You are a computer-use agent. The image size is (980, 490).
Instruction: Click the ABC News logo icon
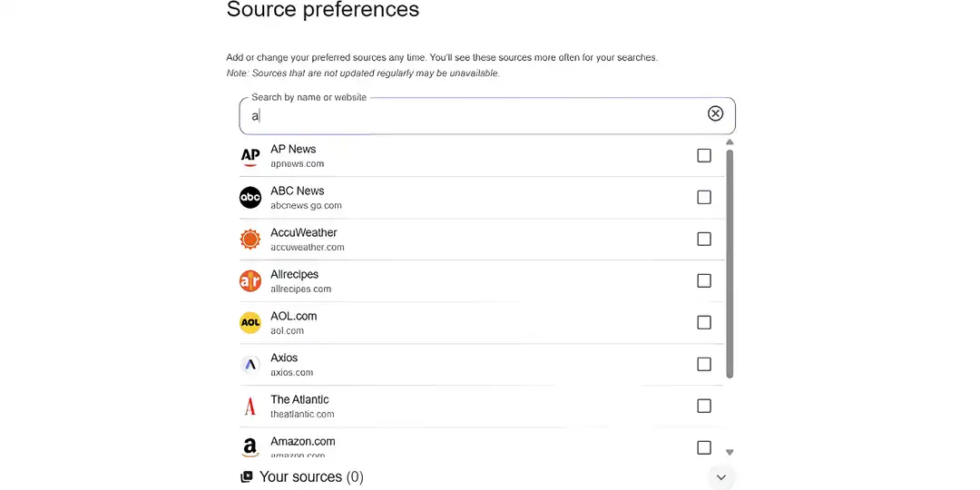[250, 198]
